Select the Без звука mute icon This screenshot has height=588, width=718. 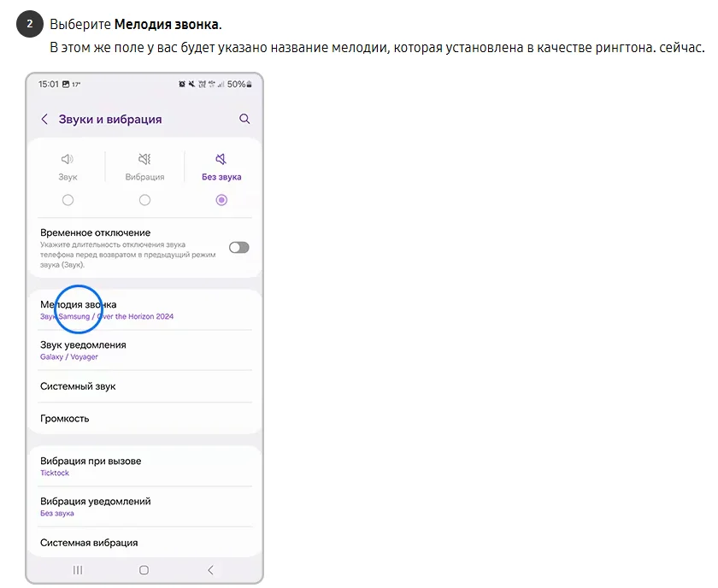(x=221, y=159)
